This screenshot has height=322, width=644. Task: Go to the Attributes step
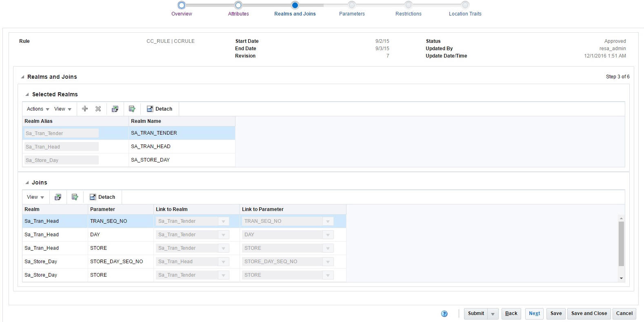click(238, 5)
